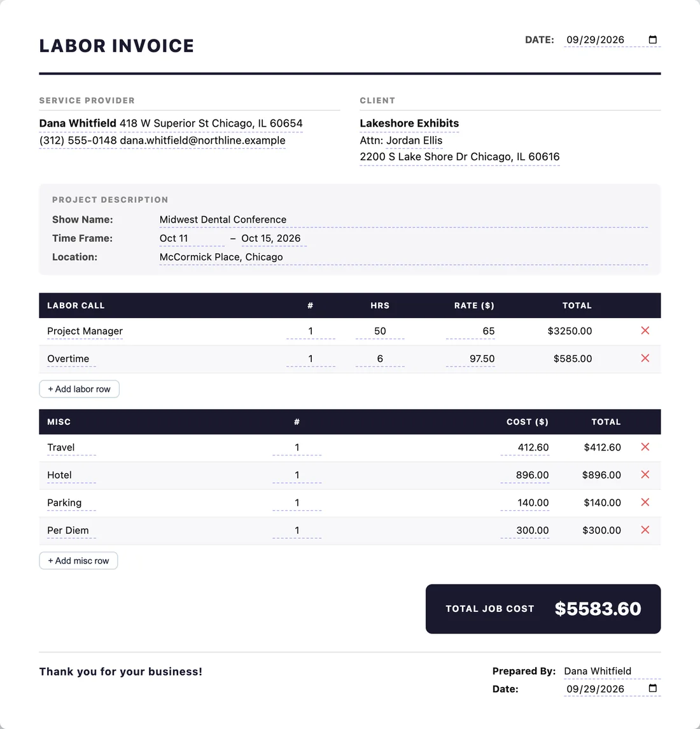This screenshot has height=729, width=700.
Task: Edit the Parking misc item name
Action: (72, 503)
